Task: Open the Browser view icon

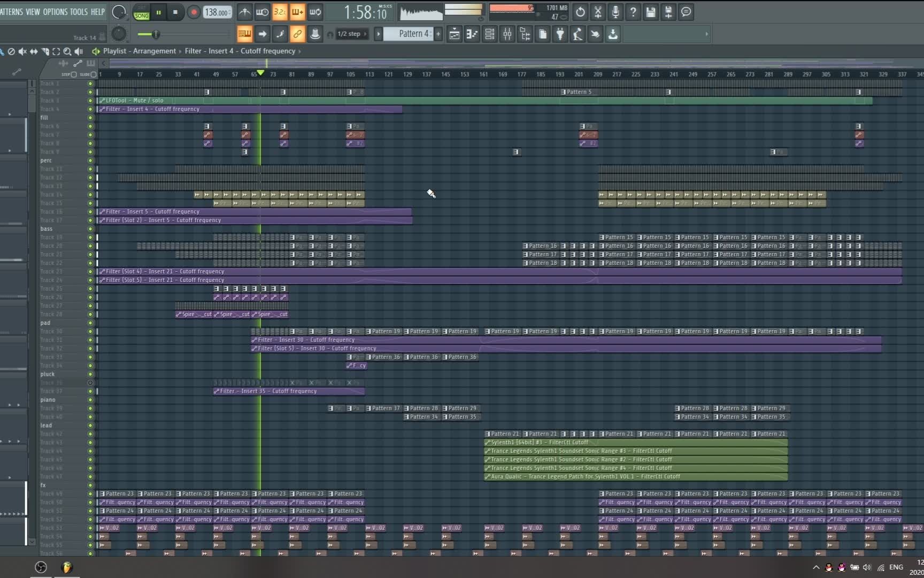Action: (525, 34)
